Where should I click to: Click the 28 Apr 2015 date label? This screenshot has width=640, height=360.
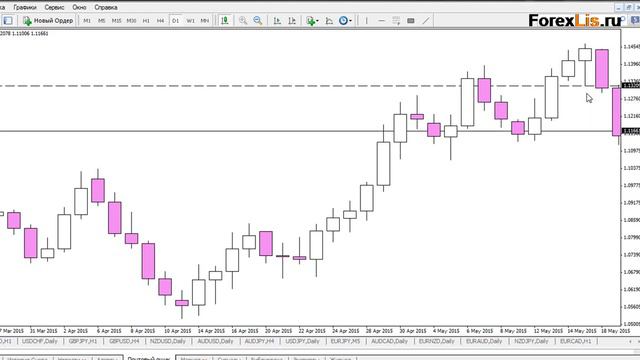tap(379, 331)
